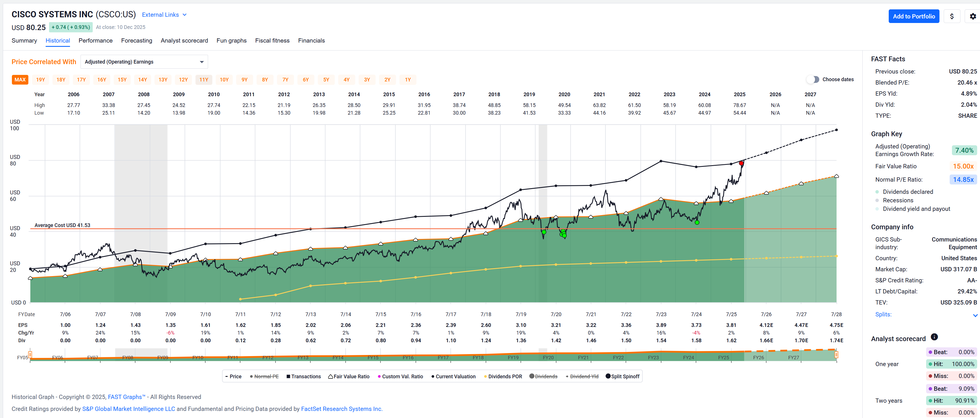Open the Fiscal fitness tab
This screenshot has width=980, height=418.
[x=272, y=41]
